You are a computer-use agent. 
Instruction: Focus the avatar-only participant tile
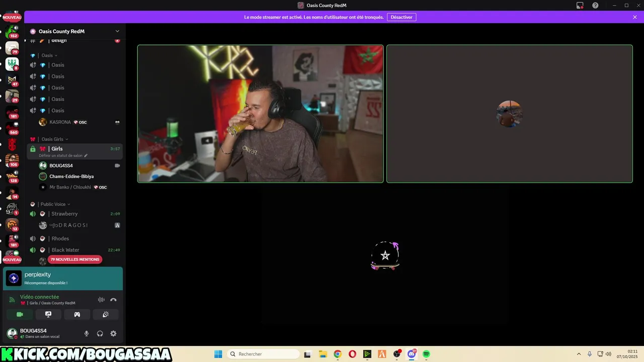click(510, 114)
